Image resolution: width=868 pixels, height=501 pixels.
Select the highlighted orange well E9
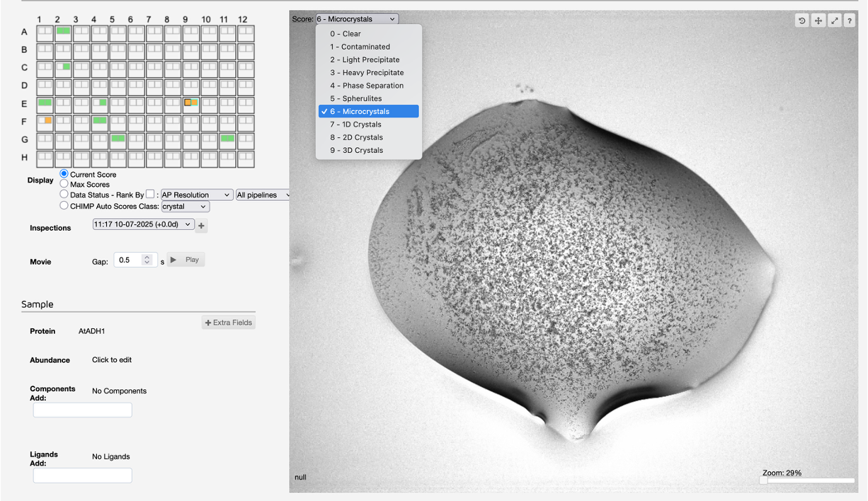[191, 104]
